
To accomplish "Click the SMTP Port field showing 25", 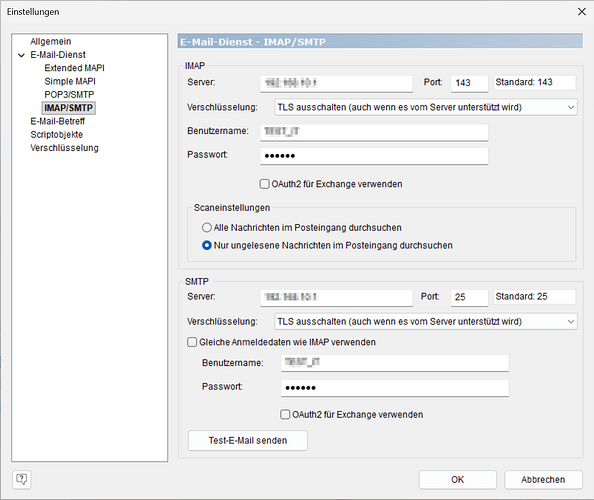I will click(x=469, y=297).
